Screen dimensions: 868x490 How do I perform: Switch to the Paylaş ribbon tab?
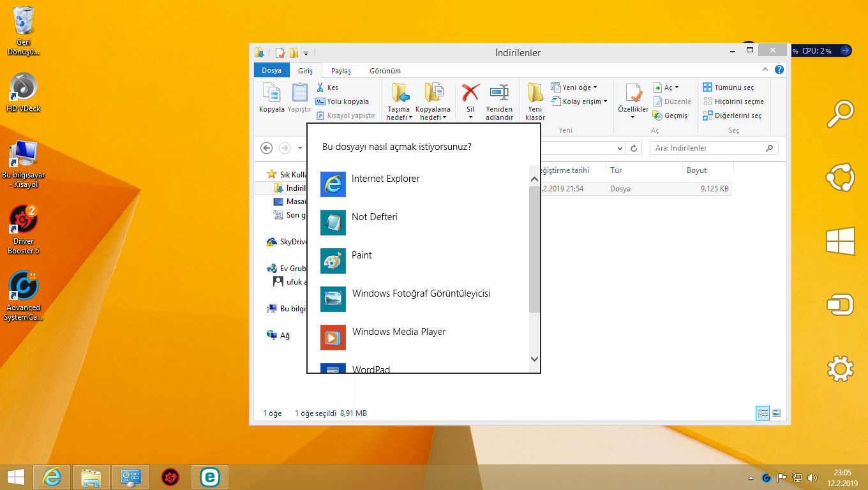pyautogui.click(x=341, y=71)
